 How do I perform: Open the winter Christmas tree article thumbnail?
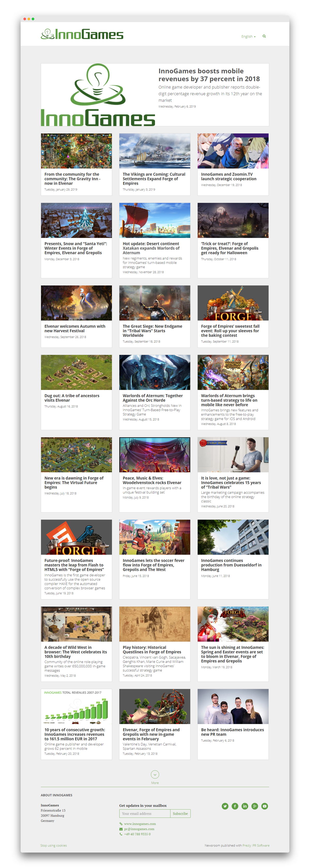[x=76, y=220]
